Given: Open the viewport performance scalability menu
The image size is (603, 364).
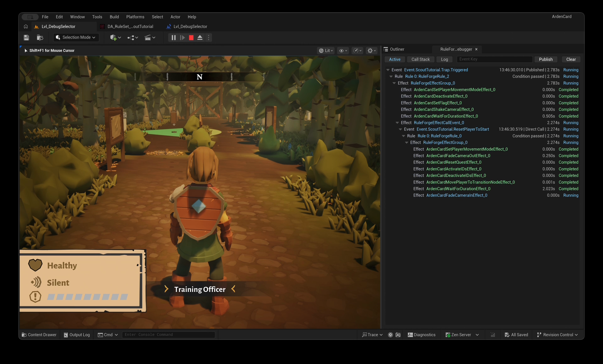Looking at the screenshot, I should (357, 51).
